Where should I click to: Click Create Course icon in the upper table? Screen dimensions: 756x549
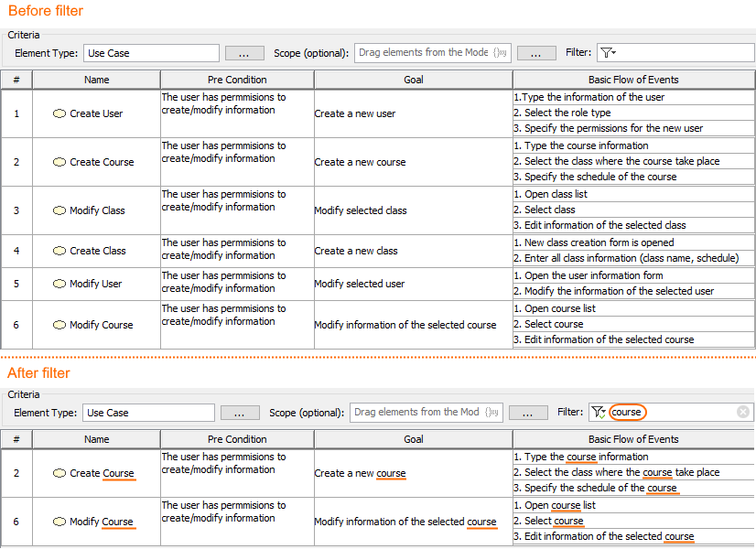[x=59, y=162]
